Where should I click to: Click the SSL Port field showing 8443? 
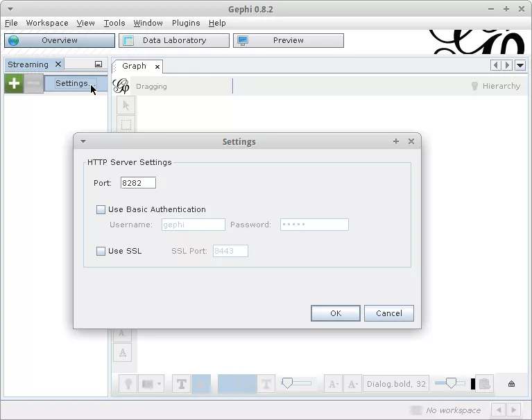click(230, 251)
